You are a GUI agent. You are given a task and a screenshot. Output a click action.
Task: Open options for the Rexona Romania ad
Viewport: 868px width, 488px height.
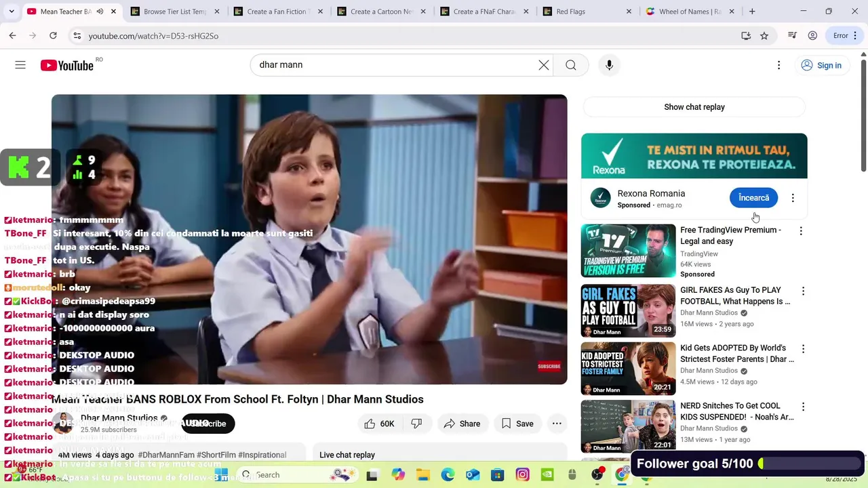coord(793,198)
